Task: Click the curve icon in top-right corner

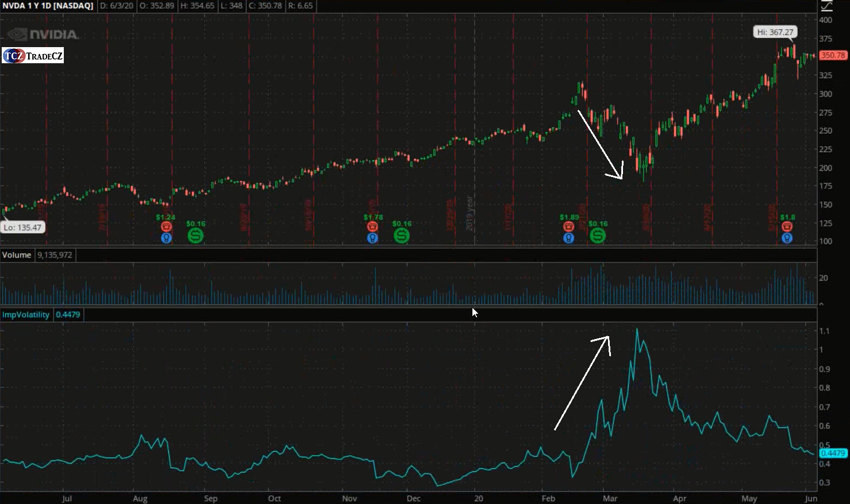Action: coord(826,6)
